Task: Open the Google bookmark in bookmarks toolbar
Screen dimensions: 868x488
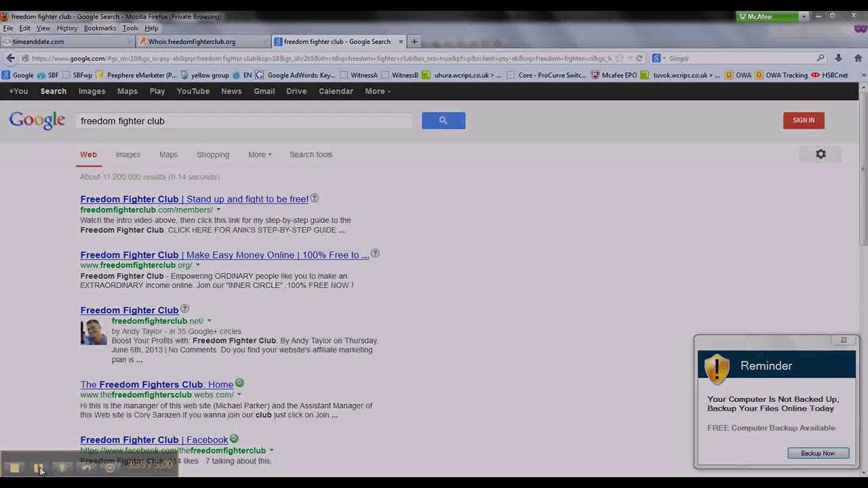Action: [x=18, y=75]
